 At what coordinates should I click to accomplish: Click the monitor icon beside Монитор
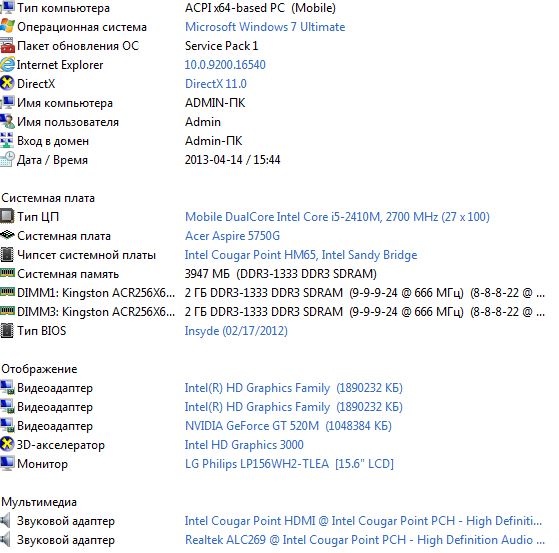click(x=7, y=464)
